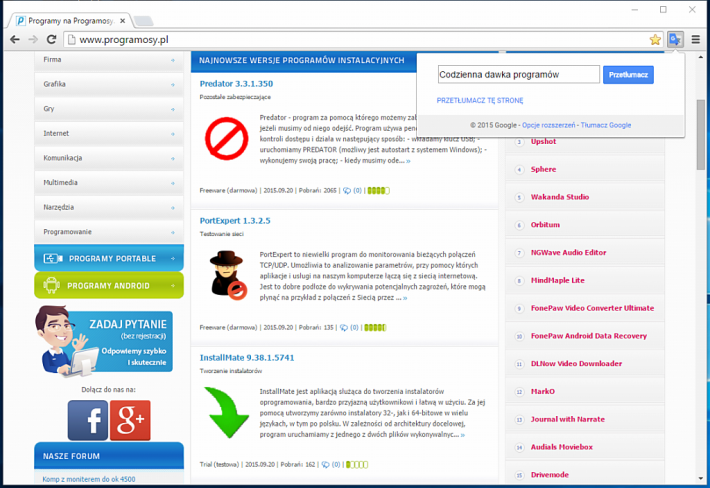The image size is (710, 488).
Task: Click the comments icon for PortExpert
Action: (x=344, y=327)
